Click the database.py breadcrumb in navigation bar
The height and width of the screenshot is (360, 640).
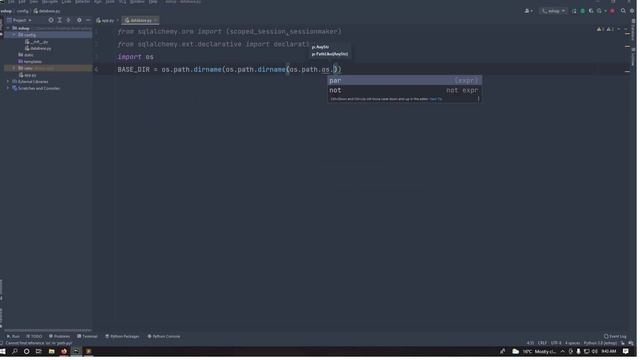[47, 11]
